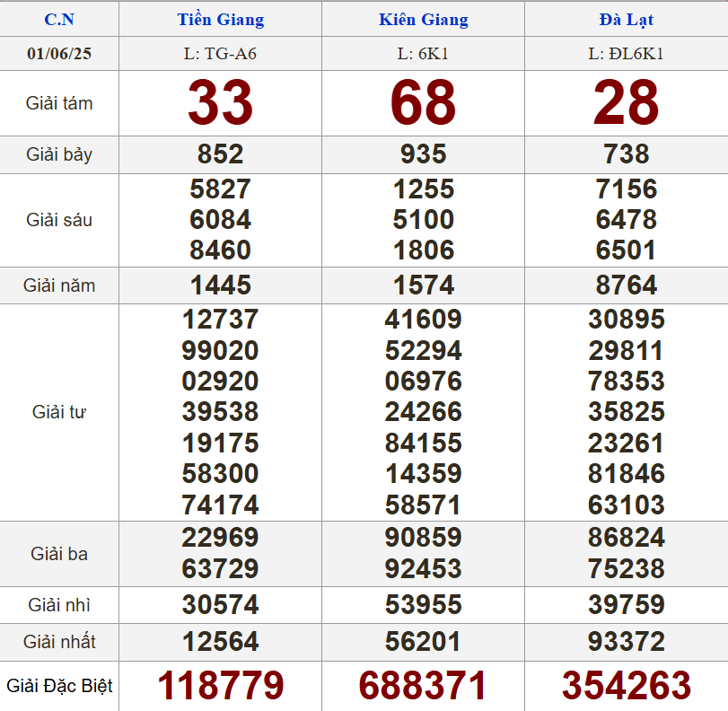Select Tiền Giang lottery code L: TG-A6
This screenshot has width=728, height=711.
(x=220, y=54)
